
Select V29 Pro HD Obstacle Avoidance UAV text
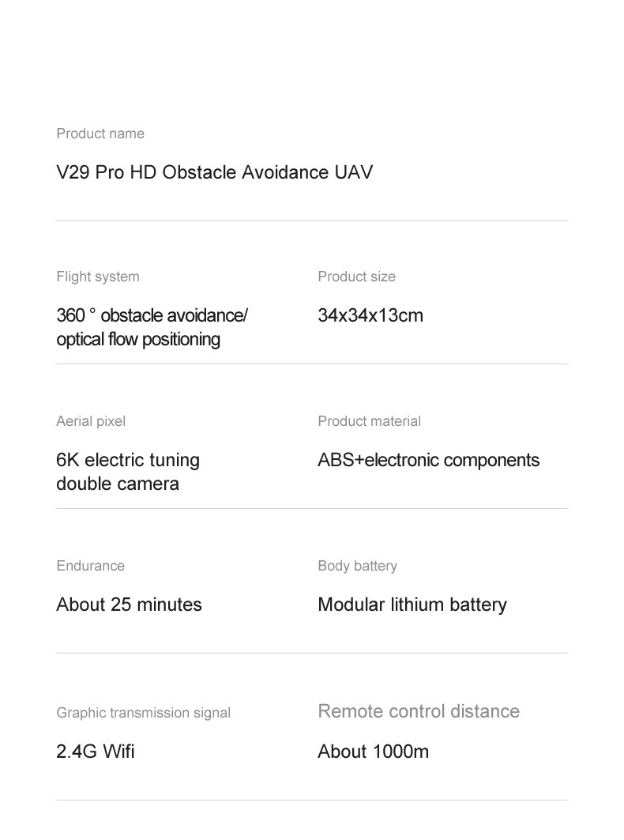point(214,172)
